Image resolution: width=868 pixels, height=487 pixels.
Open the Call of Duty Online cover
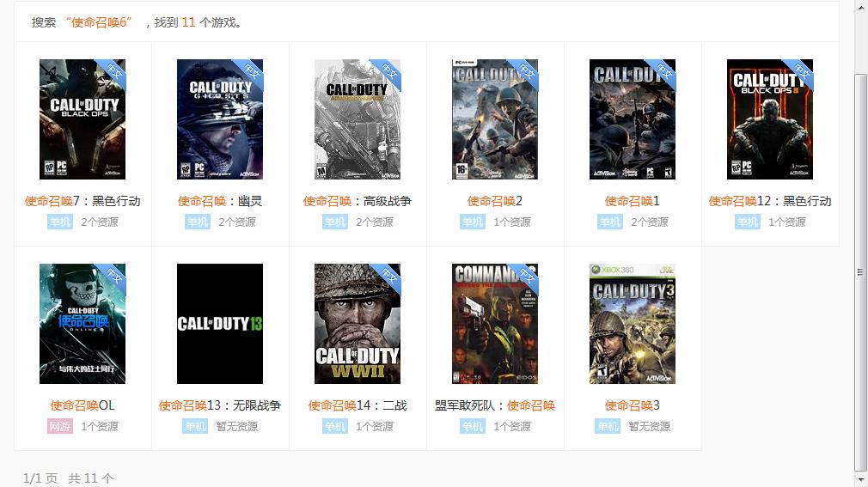(x=83, y=324)
